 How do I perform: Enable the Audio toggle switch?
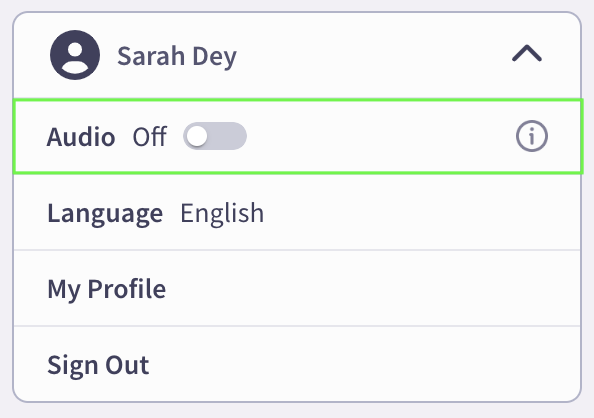coord(215,136)
